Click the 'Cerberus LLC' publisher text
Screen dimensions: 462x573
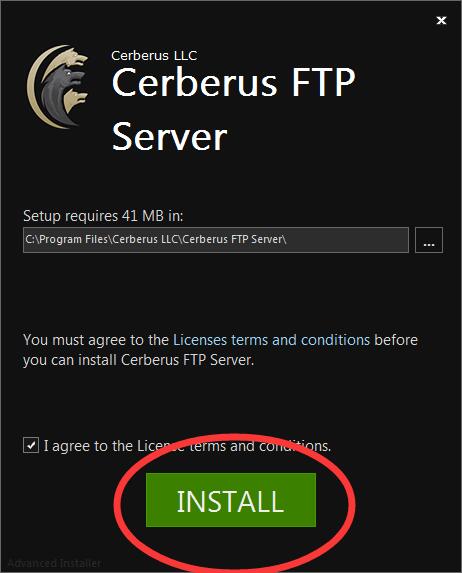[x=154, y=56]
